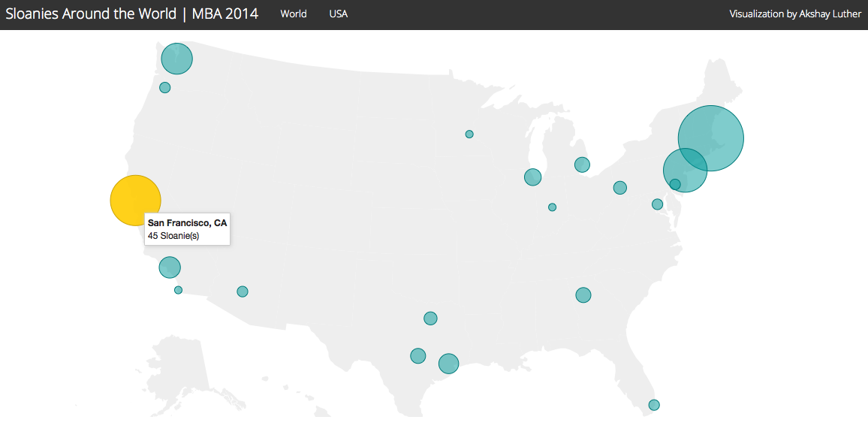The image size is (868, 438).
Task: Select the Dallas bubble in north Texas
Action: [x=430, y=319]
